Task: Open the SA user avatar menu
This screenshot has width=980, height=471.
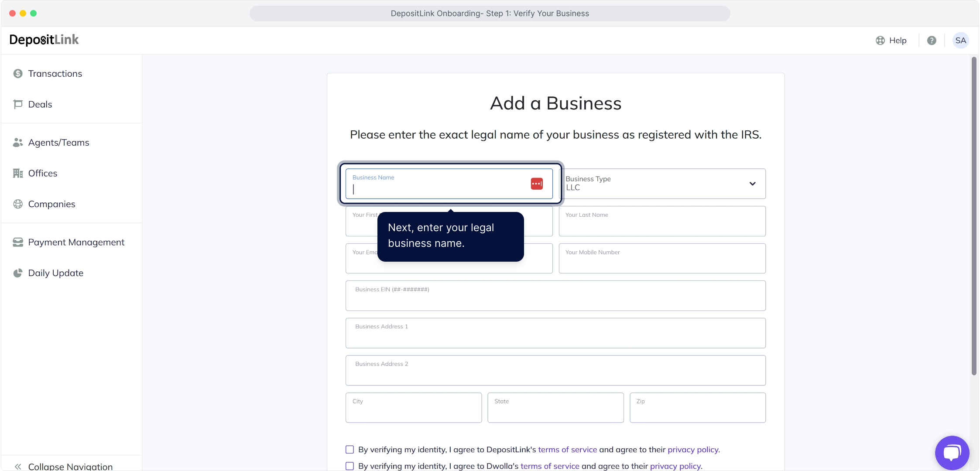Action: click(960, 41)
